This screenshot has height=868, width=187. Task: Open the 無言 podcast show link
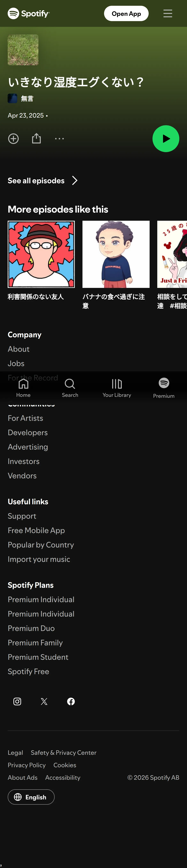27,98
